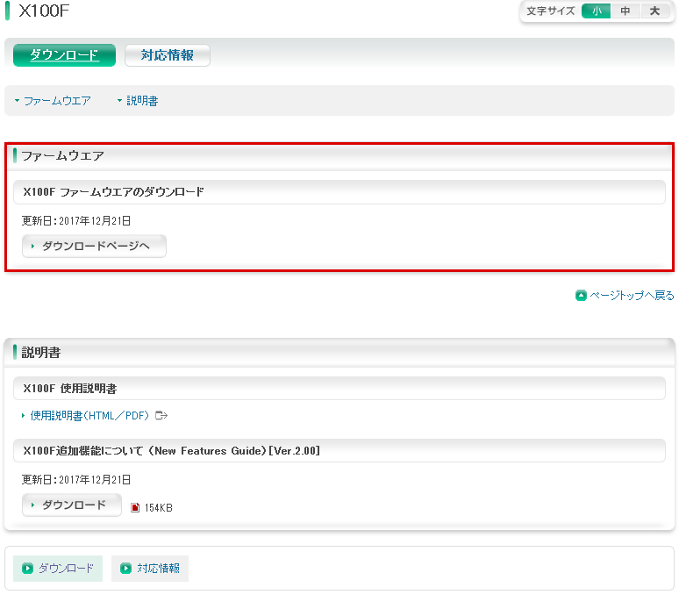This screenshot has width=679, height=616.
Task: Jump to 説明書 section anchor
Action: [142, 101]
